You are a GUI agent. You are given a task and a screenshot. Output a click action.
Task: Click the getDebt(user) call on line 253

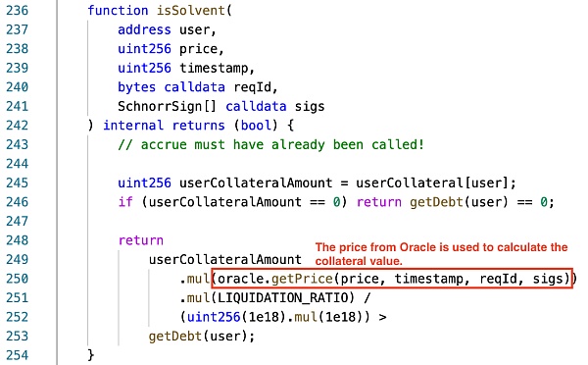[x=201, y=337]
